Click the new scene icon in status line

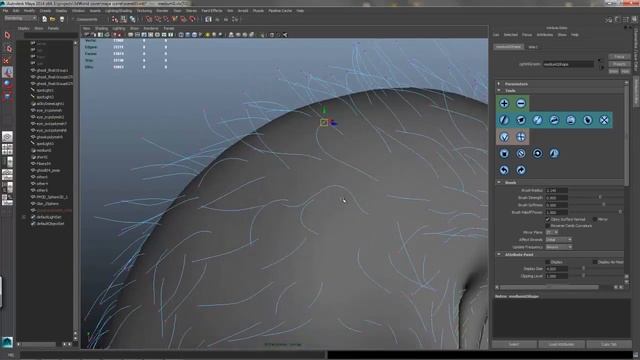tap(44, 19)
